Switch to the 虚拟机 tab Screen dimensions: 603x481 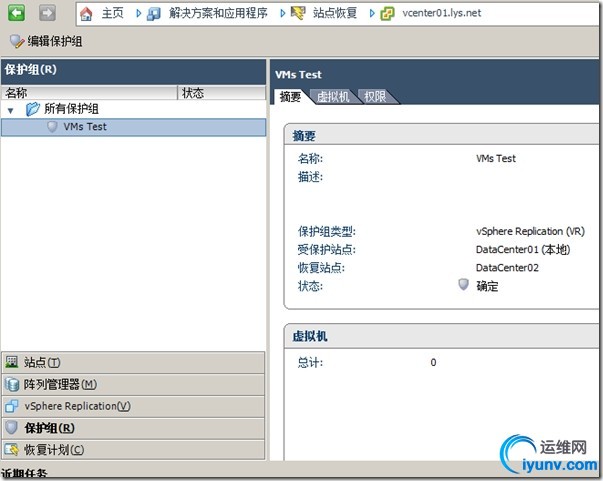pos(333,97)
